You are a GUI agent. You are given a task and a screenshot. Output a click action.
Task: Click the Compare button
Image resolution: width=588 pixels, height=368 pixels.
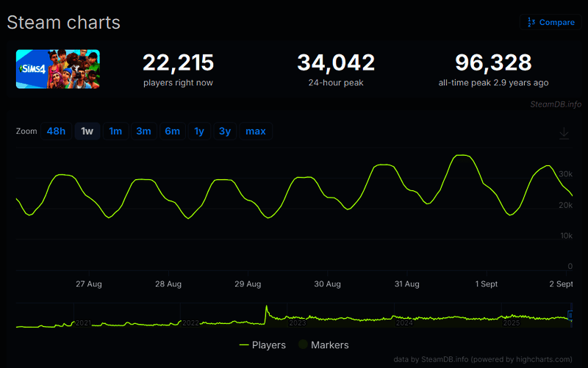(551, 22)
